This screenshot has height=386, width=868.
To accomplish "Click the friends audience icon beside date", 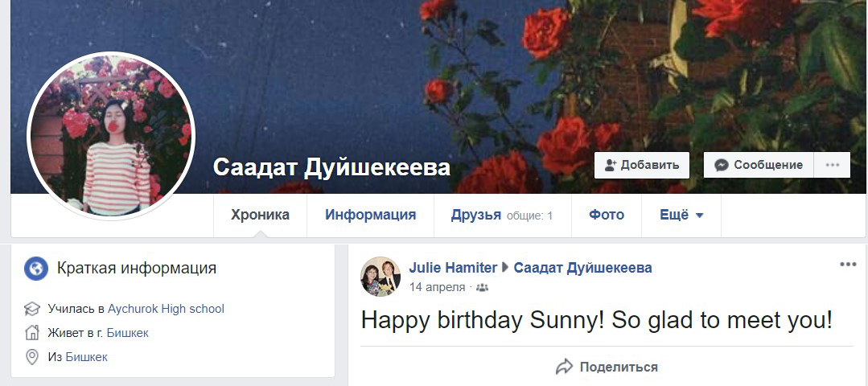I will [x=482, y=288].
